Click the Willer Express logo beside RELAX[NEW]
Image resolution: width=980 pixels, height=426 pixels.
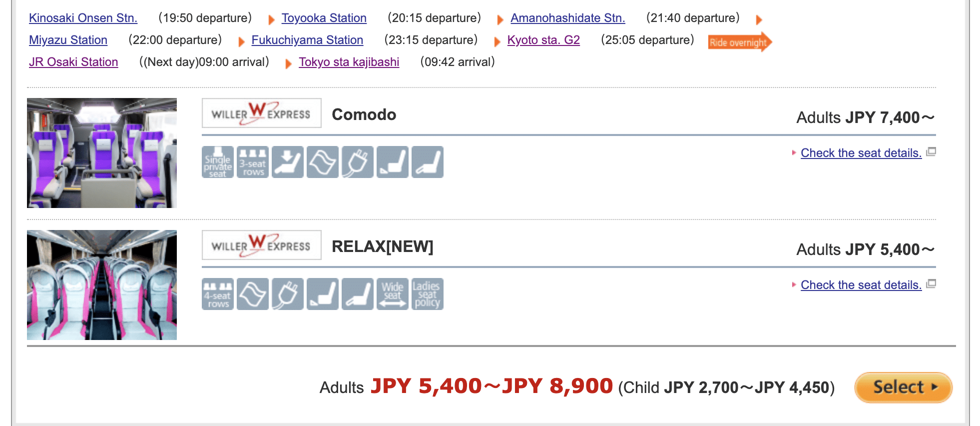click(x=262, y=245)
